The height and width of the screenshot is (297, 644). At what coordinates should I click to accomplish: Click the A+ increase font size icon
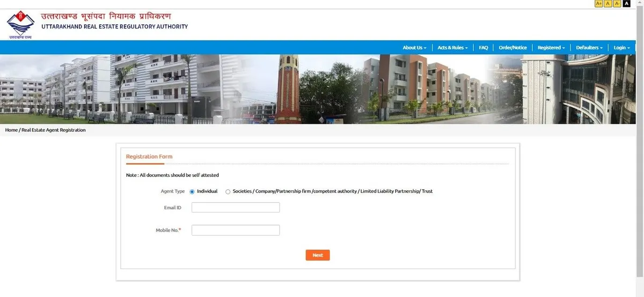pos(598,4)
